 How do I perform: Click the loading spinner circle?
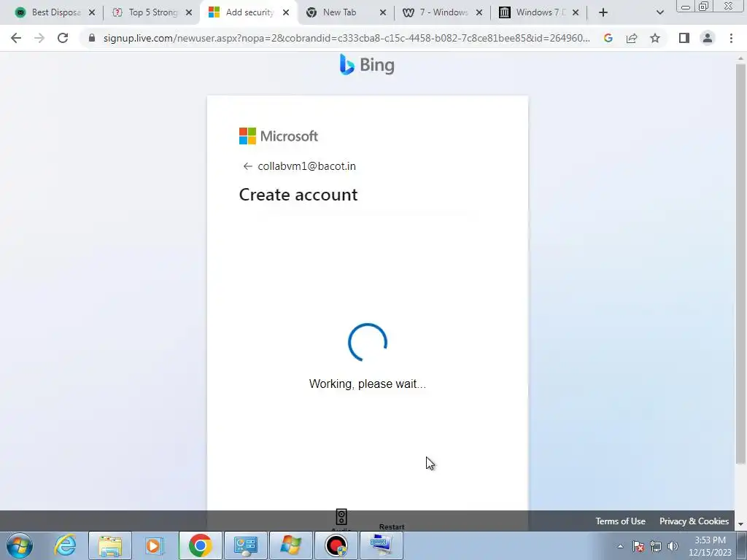[368, 343]
